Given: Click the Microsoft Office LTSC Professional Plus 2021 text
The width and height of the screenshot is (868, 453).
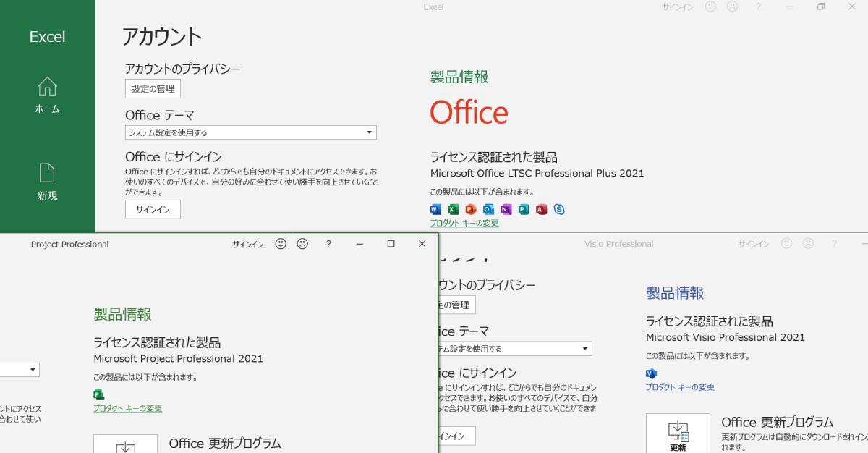Looking at the screenshot, I should click(537, 173).
